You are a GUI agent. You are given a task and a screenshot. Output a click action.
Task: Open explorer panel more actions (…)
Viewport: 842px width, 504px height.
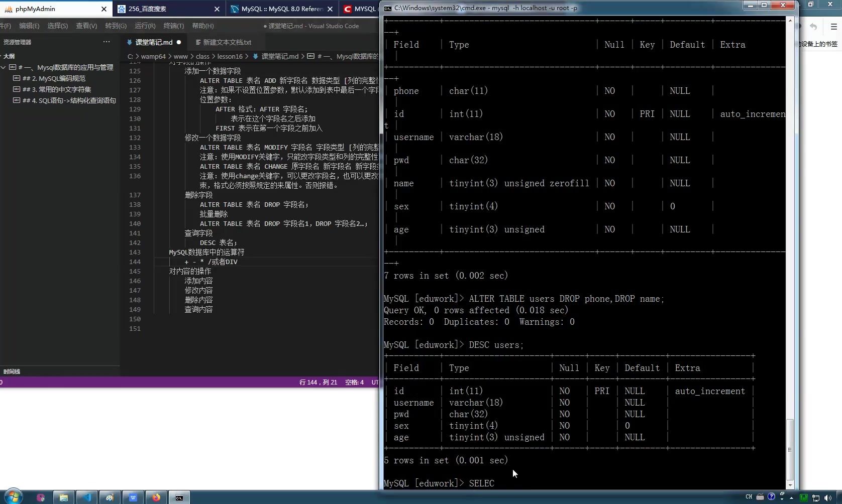coord(107,42)
